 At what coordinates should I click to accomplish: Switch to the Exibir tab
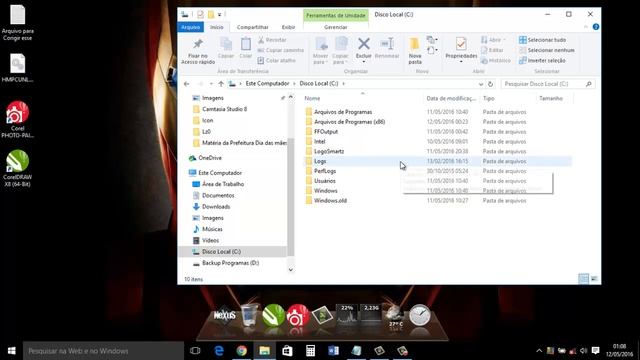point(288,27)
